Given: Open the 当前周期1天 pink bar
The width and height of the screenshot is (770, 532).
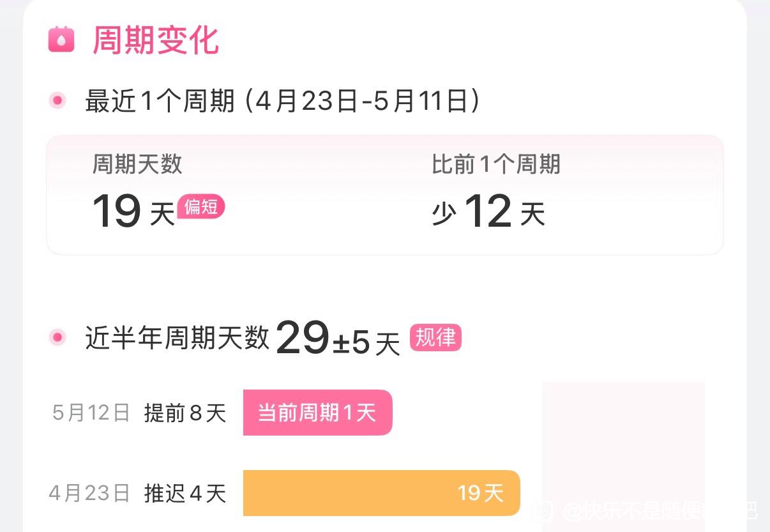Looking at the screenshot, I should 317,413.
